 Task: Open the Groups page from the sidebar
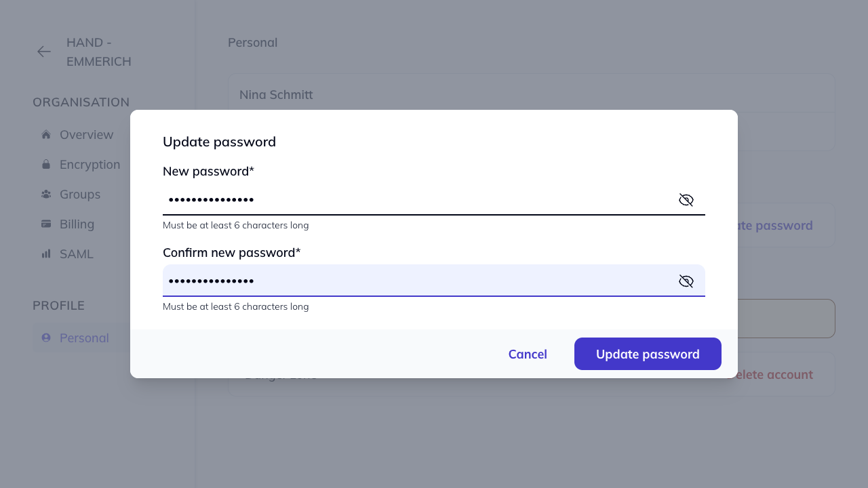[x=79, y=194]
